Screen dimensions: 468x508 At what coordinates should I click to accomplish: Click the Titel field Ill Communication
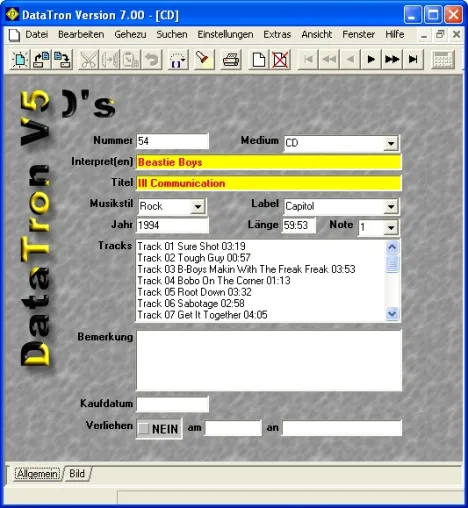(269, 183)
